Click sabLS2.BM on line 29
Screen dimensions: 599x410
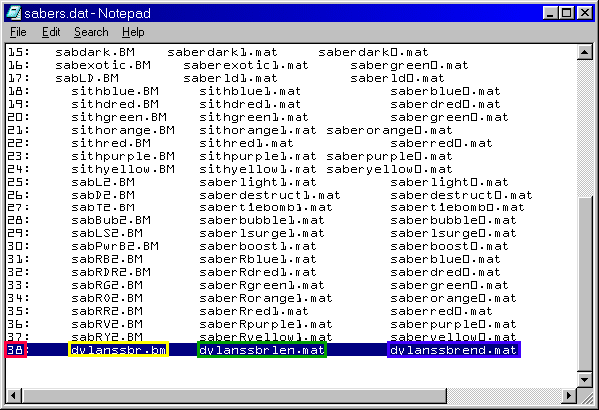[107, 233]
